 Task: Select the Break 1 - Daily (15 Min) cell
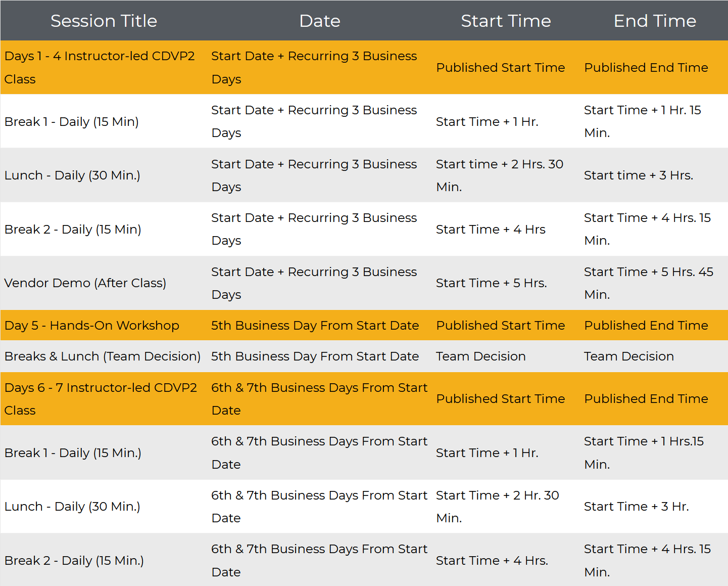[72, 122]
